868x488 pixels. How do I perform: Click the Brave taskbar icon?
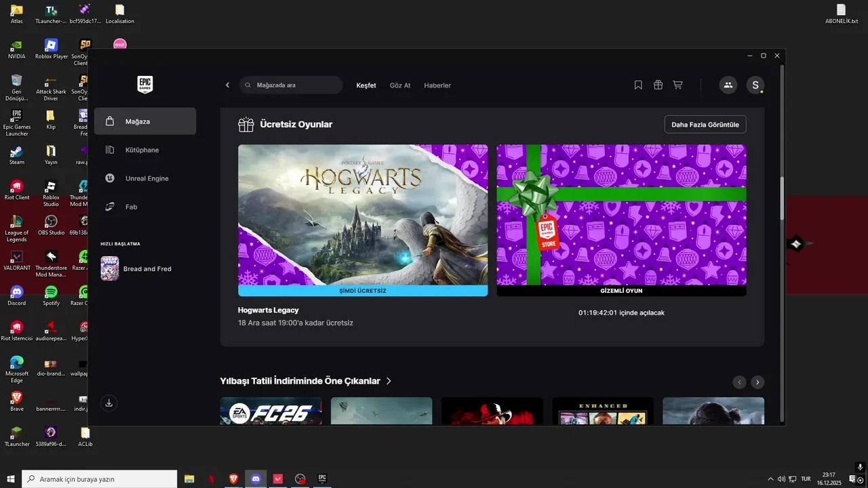[x=233, y=479]
